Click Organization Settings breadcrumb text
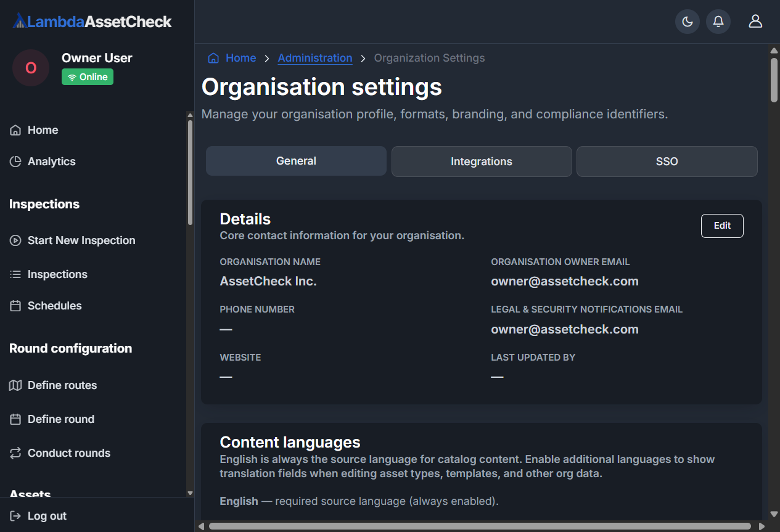This screenshot has width=780, height=532. coord(430,58)
